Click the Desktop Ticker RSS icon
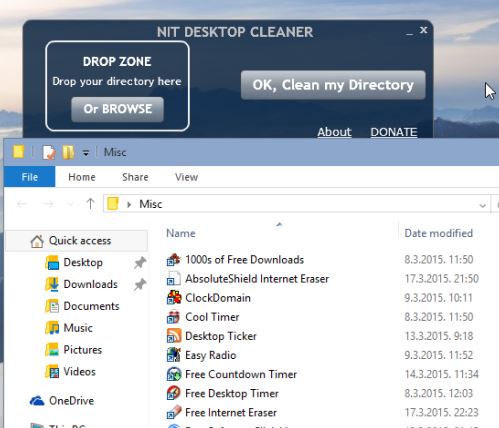Viewport: 499px width, 428px height. pyautogui.click(x=174, y=336)
